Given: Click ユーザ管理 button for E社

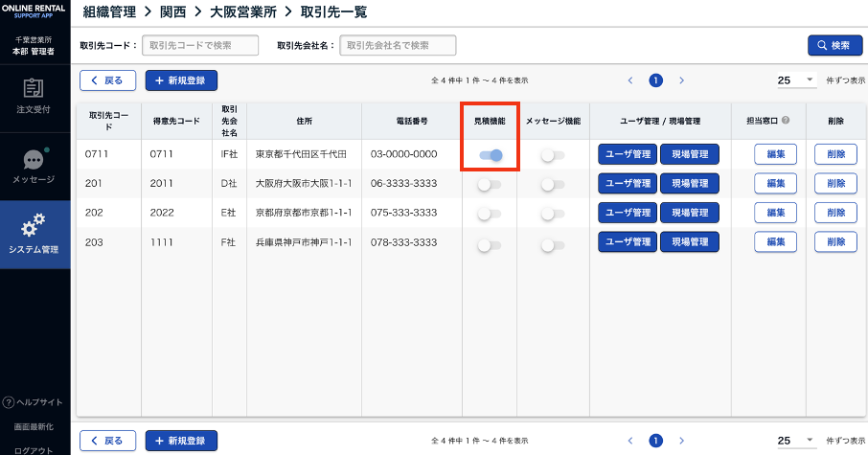Looking at the screenshot, I should tap(628, 213).
